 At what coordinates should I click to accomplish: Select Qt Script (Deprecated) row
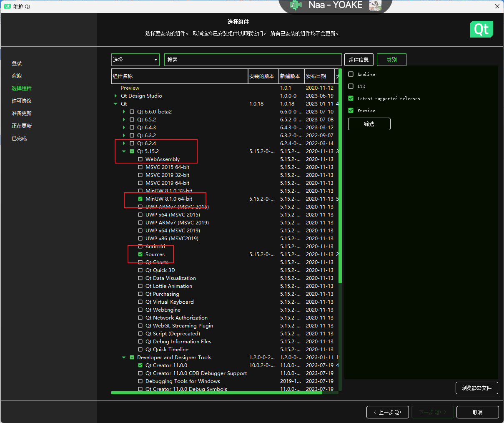point(225,334)
